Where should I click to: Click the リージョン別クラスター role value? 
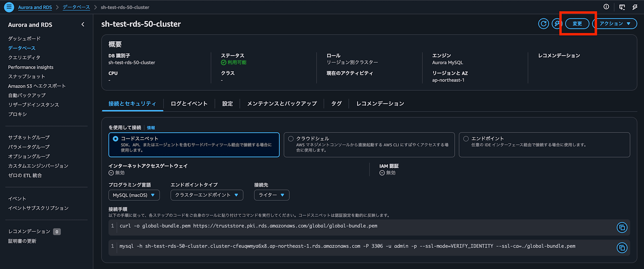point(352,63)
